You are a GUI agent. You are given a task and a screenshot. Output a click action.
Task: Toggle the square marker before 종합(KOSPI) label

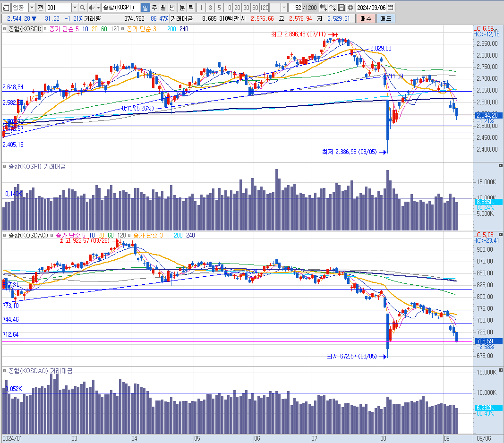pos(5,29)
